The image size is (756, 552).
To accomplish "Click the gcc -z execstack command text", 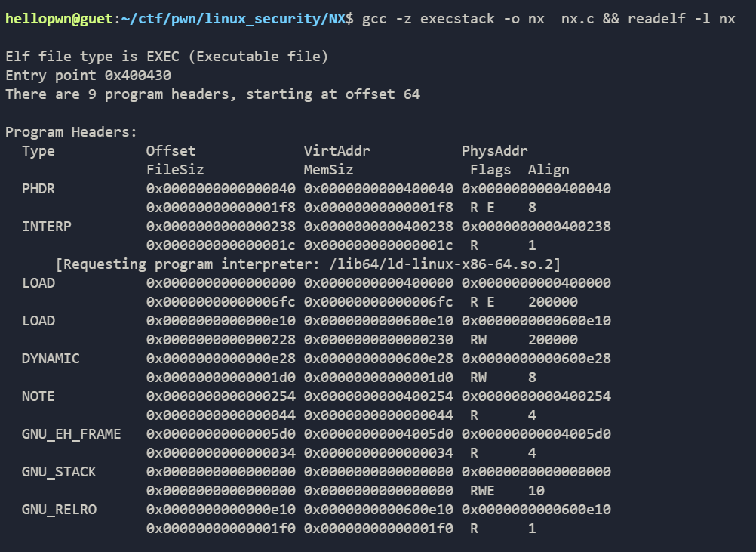I will [429, 19].
